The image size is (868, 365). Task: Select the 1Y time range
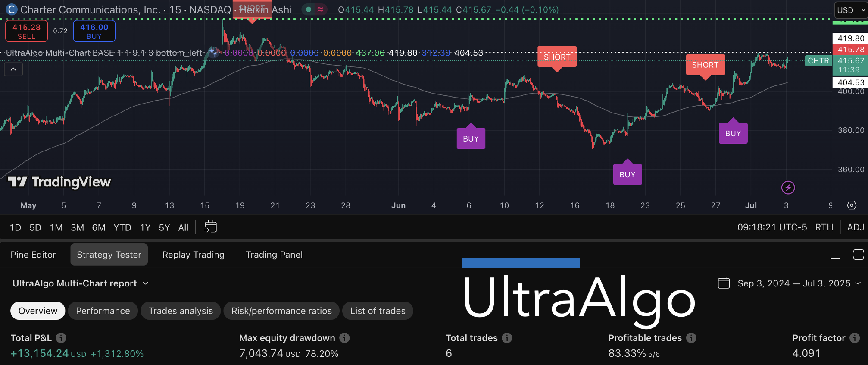tap(145, 227)
